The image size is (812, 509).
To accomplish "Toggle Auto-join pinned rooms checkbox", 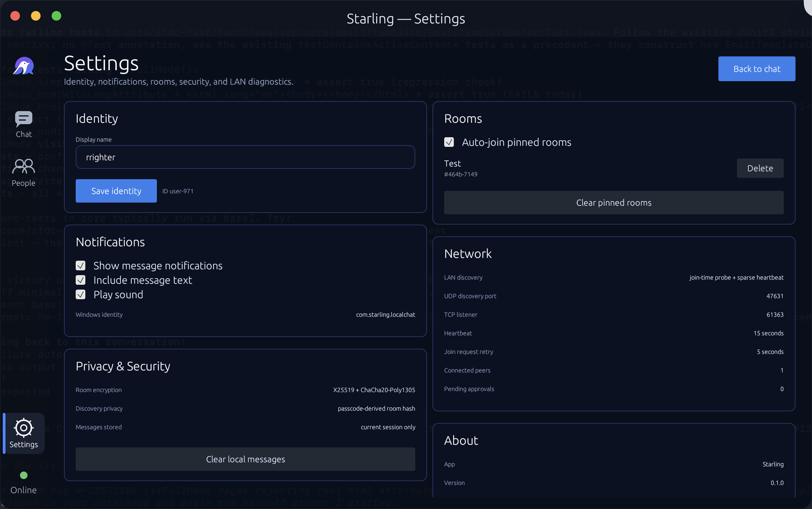I will pos(449,142).
